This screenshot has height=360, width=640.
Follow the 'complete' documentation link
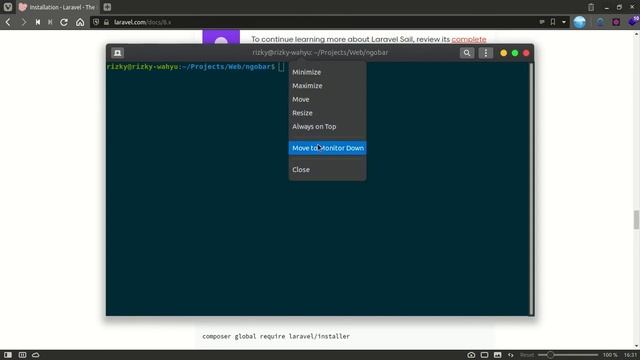pyautogui.click(x=469, y=39)
